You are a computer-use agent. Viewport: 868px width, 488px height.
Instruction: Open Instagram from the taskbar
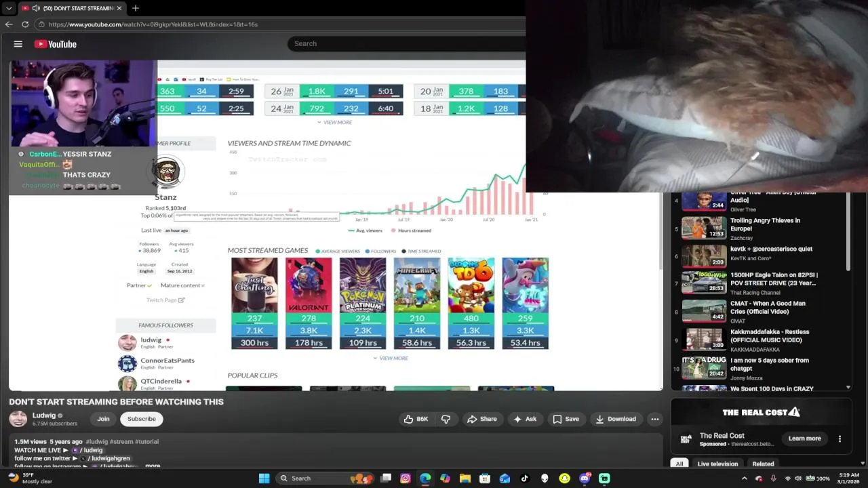pyautogui.click(x=406, y=479)
